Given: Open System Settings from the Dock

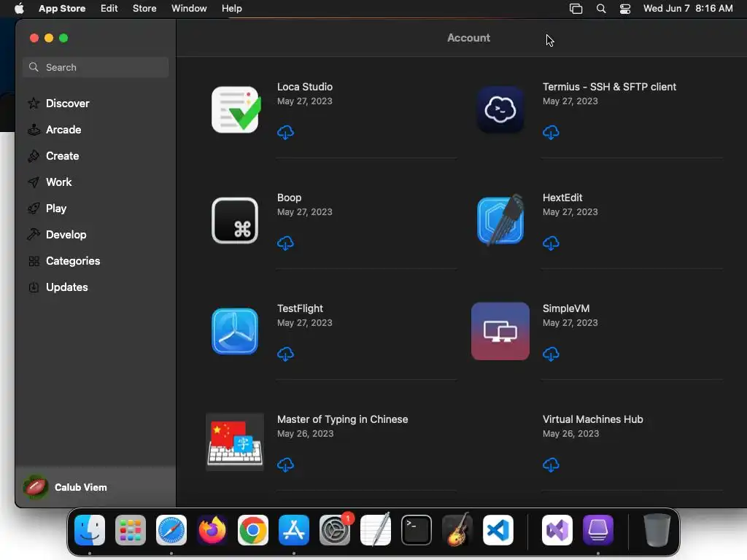Looking at the screenshot, I should coord(335,530).
